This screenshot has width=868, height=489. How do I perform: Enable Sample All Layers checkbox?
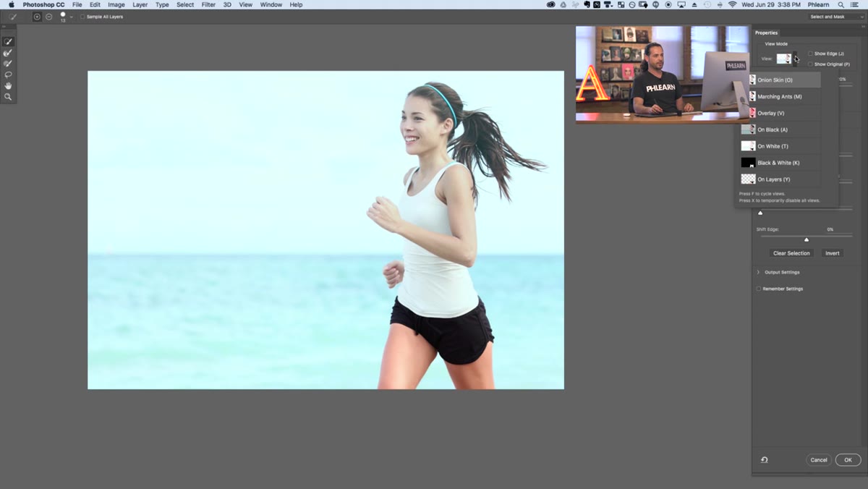pyautogui.click(x=82, y=17)
